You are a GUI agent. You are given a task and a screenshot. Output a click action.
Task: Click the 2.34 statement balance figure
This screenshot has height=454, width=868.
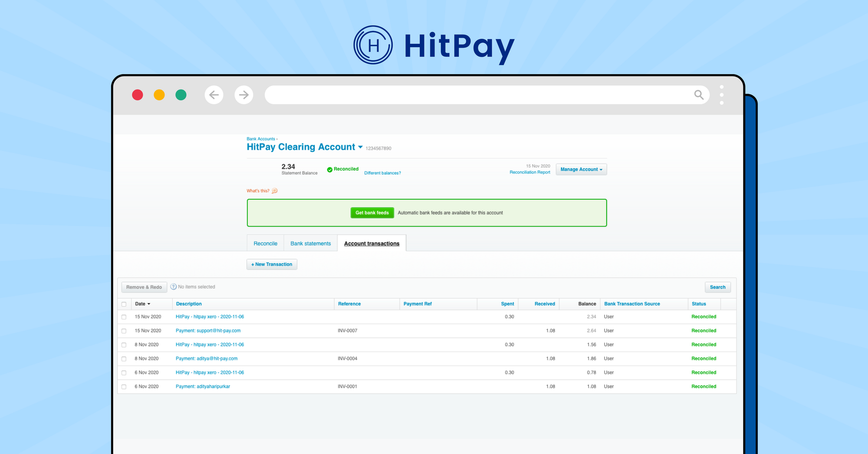click(x=288, y=167)
